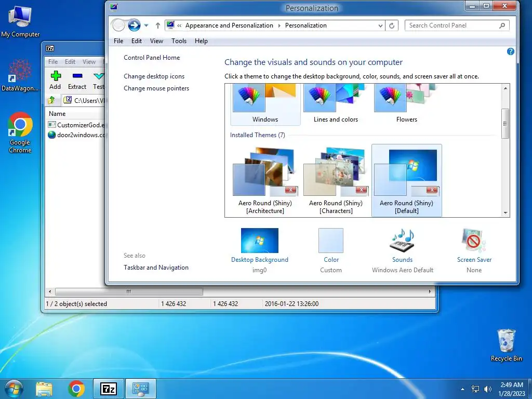Viewport: 532px width, 399px height.
Task: Open Change desktop icons link
Action: [154, 76]
